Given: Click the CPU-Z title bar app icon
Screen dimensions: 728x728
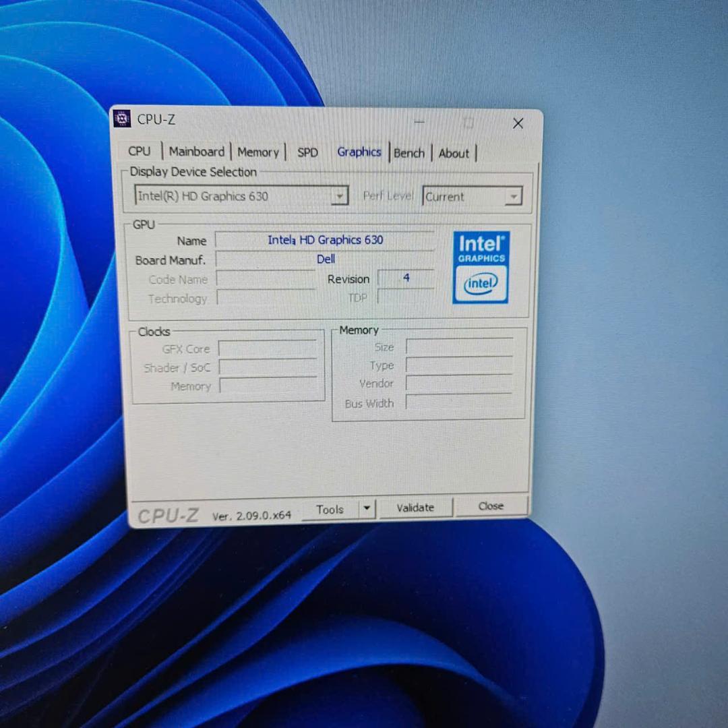Looking at the screenshot, I should [x=122, y=119].
